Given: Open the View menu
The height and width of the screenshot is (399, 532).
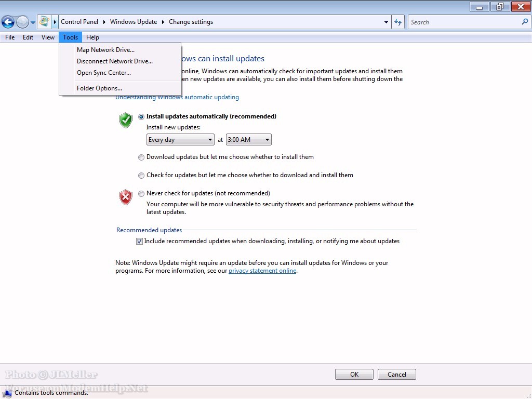Looking at the screenshot, I should click(x=48, y=37).
